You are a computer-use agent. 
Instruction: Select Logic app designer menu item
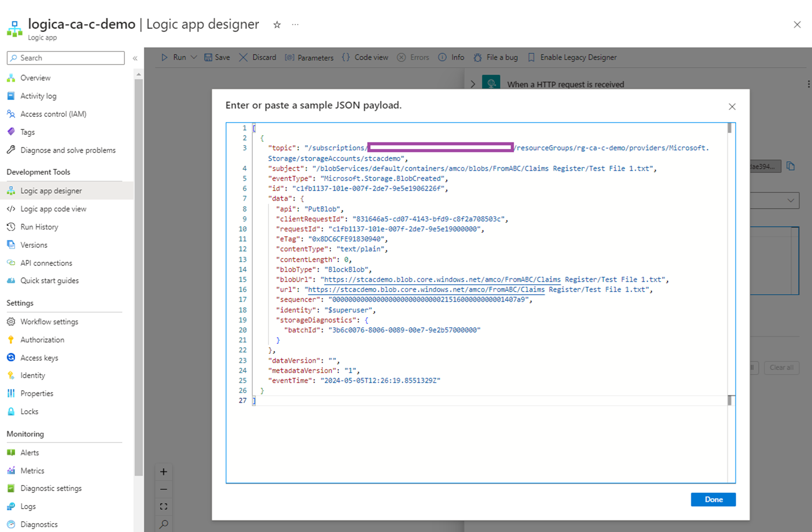(x=67, y=191)
